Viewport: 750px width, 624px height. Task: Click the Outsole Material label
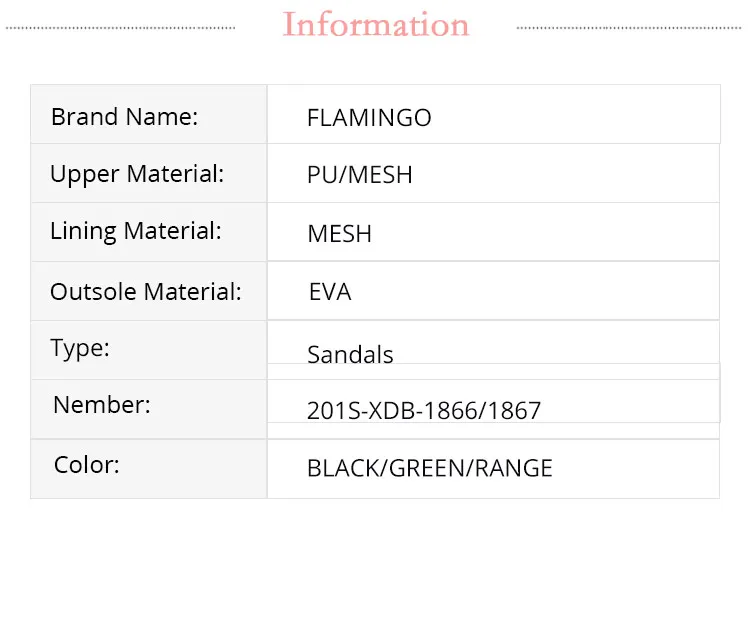(x=146, y=292)
